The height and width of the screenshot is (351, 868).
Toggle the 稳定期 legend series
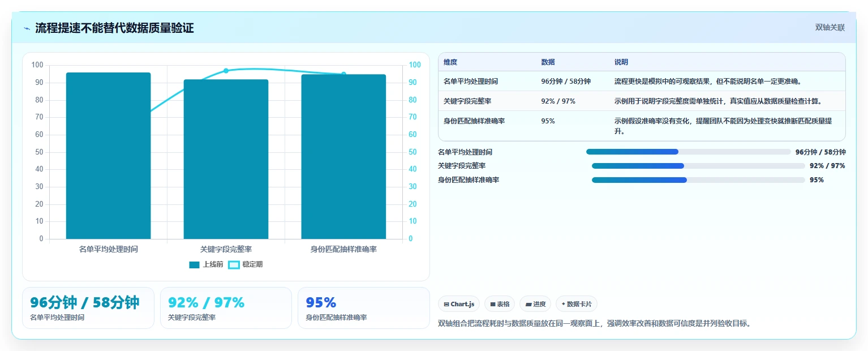(246, 264)
